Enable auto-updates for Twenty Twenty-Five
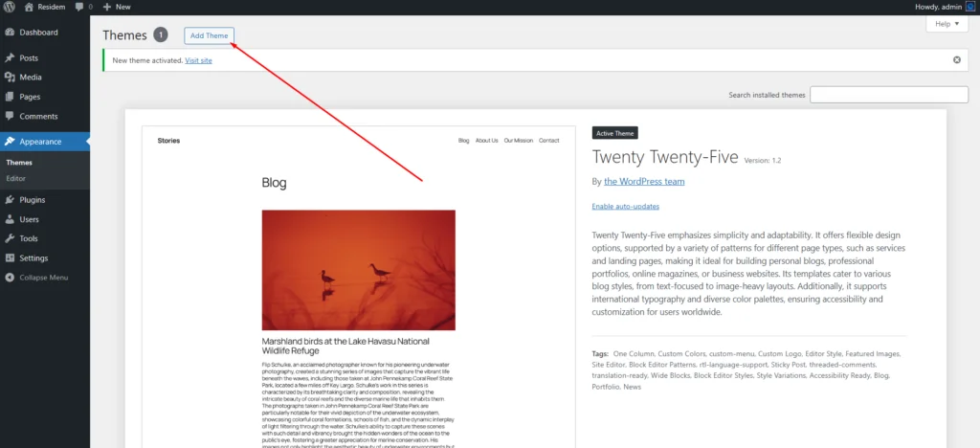The image size is (980, 448). point(625,207)
